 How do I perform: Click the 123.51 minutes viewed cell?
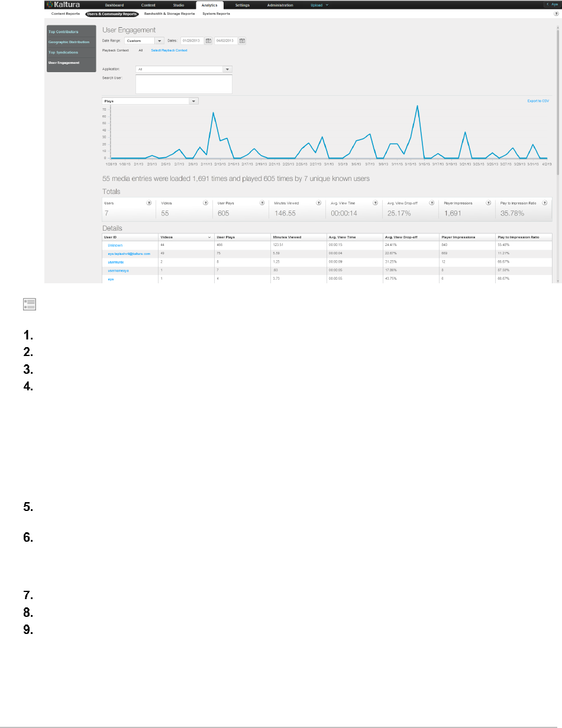pos(299,244)
